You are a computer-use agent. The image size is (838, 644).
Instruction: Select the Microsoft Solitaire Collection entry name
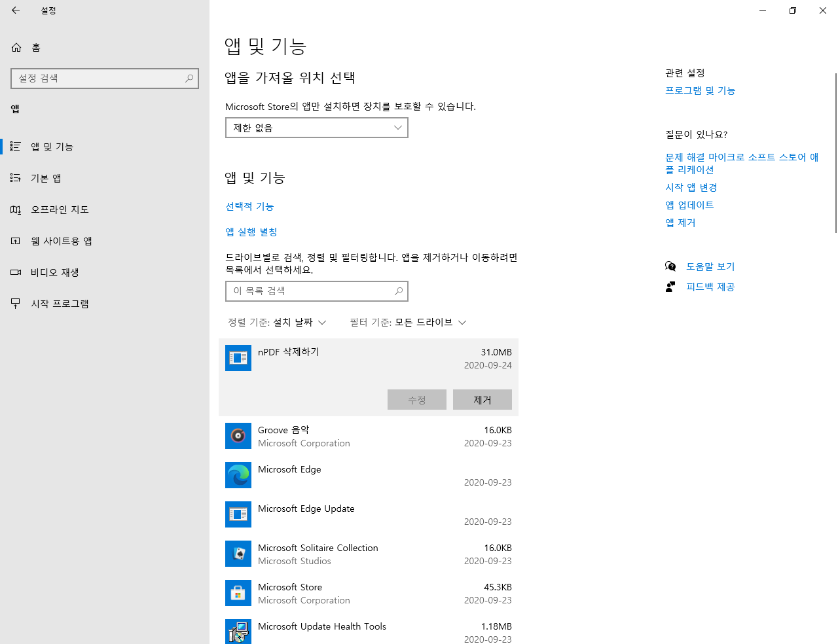(x=318, y=548)
